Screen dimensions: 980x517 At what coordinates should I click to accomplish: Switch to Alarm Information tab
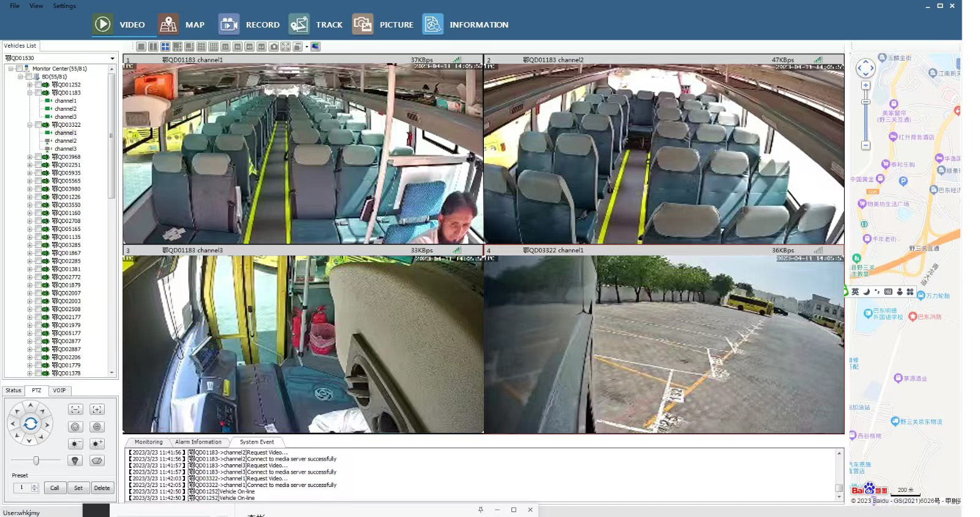point(198,442)
